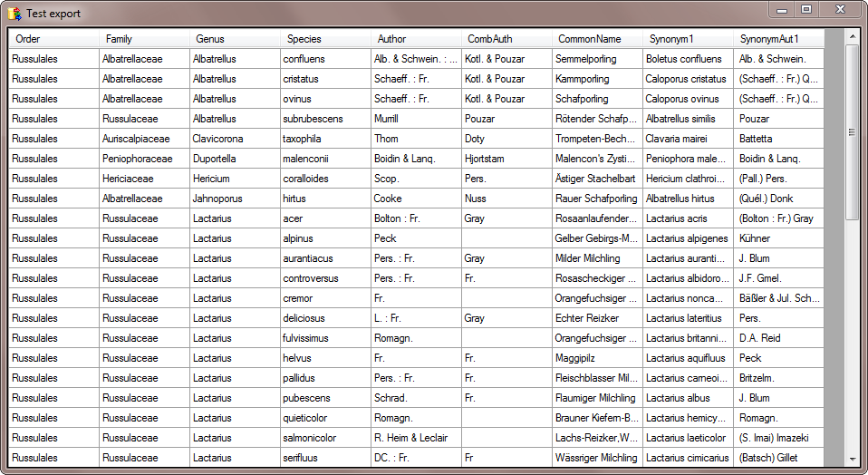This screenshot has width=868, height=475.
Task: Sort by the Family column header
Action: (144, 39)
